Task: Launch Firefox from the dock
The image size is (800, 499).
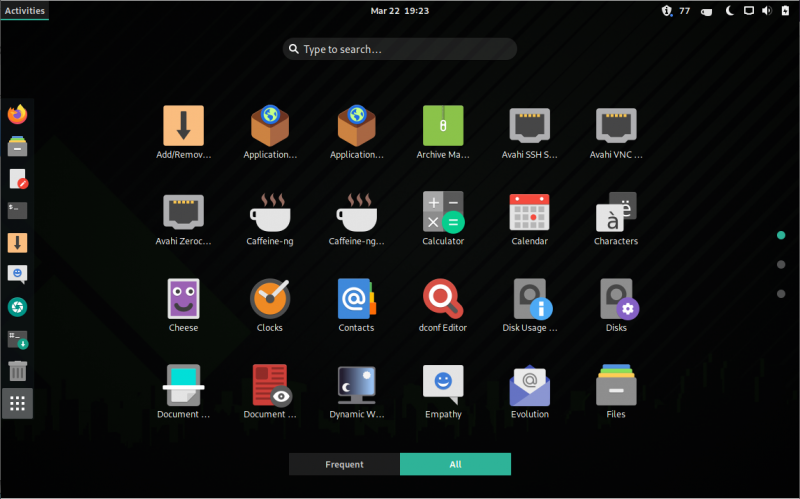Action: 17,114
